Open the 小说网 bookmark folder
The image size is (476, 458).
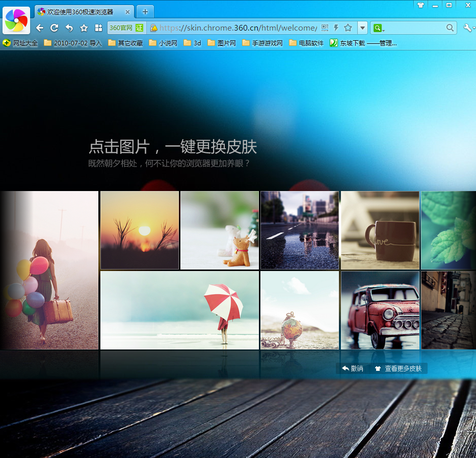(163, 43)
